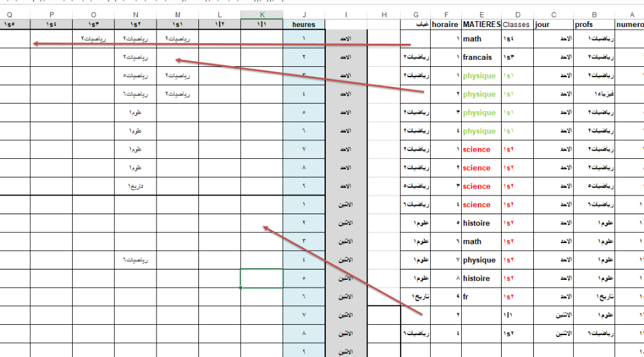Image resolution: width=644 pixels, height=357 pixels.
Task: Select 'رياضيات٢' cell in column O
Action: point(93,39)
